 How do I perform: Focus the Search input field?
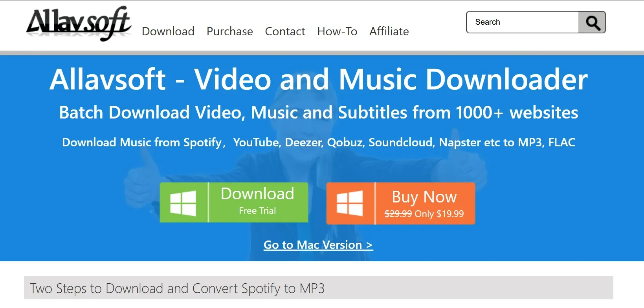[x=523, y=22]
